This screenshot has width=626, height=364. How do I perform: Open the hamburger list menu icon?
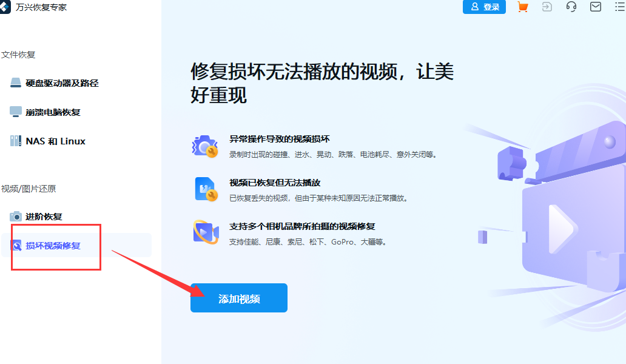[x=618, y=7]
